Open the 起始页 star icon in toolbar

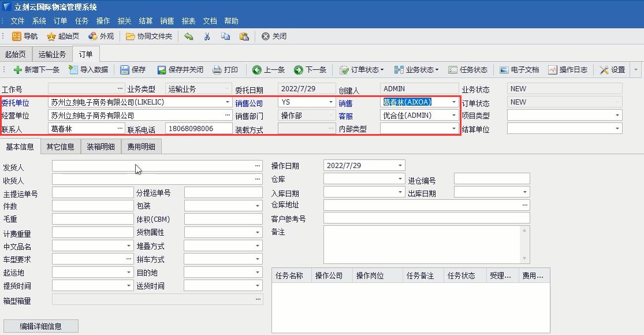tap(51, 36)
